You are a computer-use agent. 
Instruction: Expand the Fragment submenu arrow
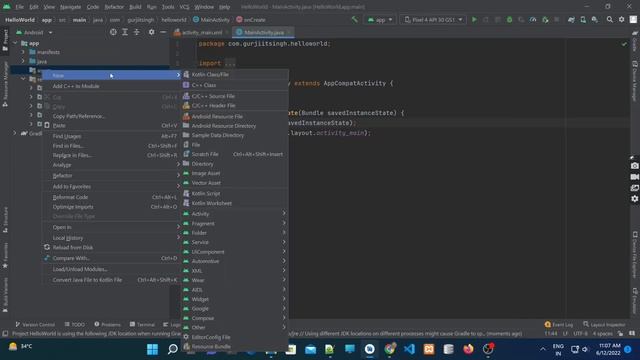tap(284, 223)
